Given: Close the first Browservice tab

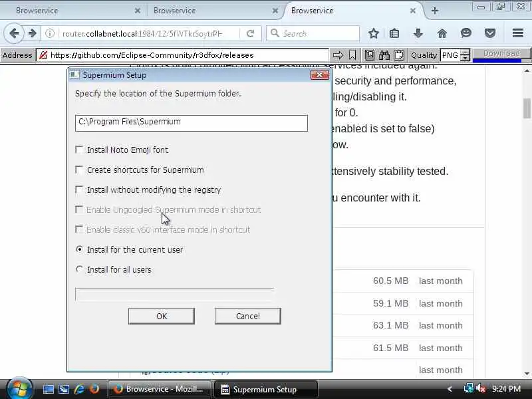Looking at the screenshot, I should click(x=138, y=11).
